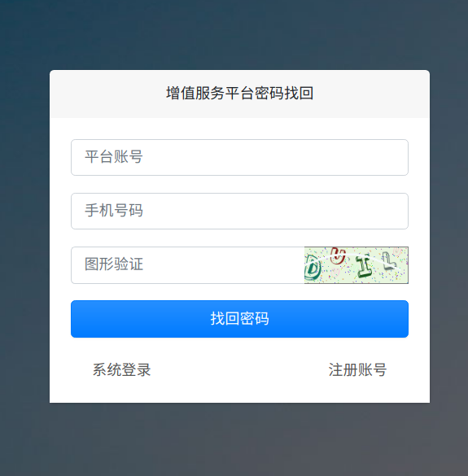The image size is (468, 476).
Task: Select the 平台账号 placeholder text
Action: click(114, 157)
